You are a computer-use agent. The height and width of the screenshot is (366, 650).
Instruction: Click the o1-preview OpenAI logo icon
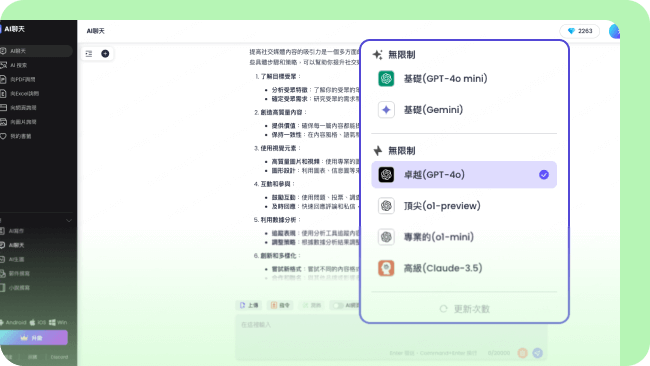(386, 206)
